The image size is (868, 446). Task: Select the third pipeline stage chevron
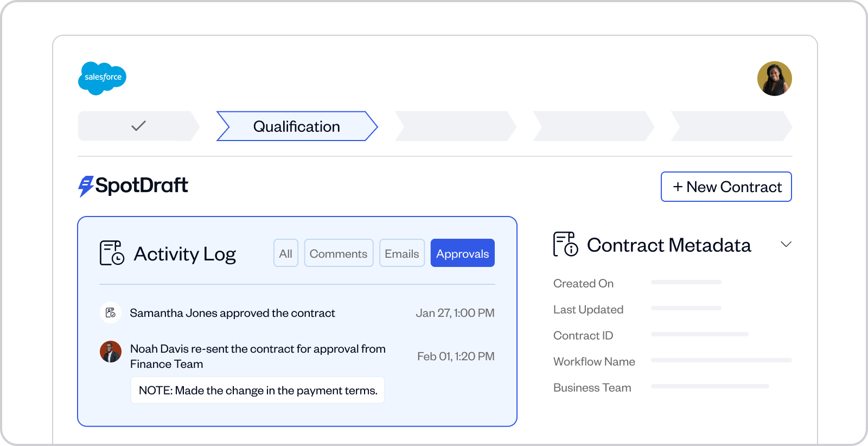(456, 126)
